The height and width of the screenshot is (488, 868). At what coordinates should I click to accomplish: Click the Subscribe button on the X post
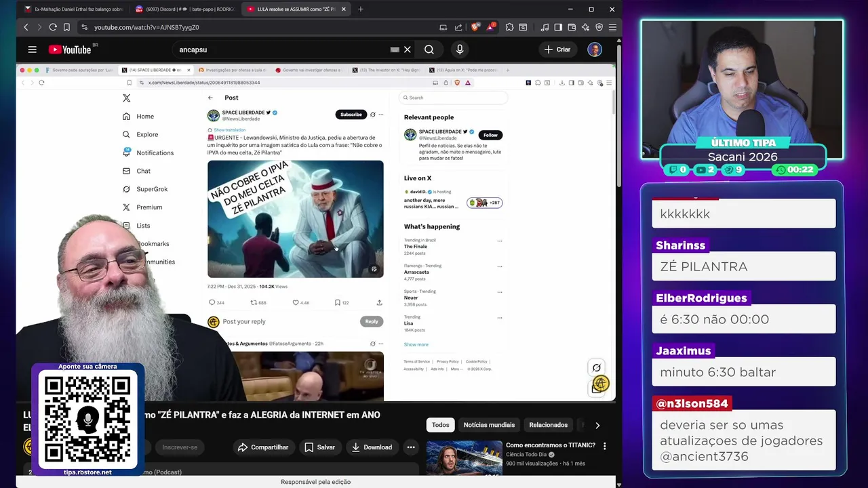pyautogui.click(x=351, y=115)
